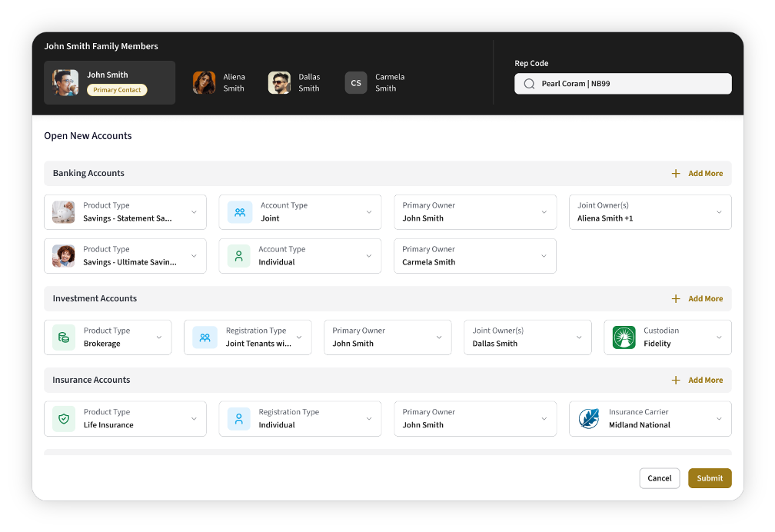Open the Joint Tenants Registration Type dropdown
The image size is (775, 532).
pos(248,337)
